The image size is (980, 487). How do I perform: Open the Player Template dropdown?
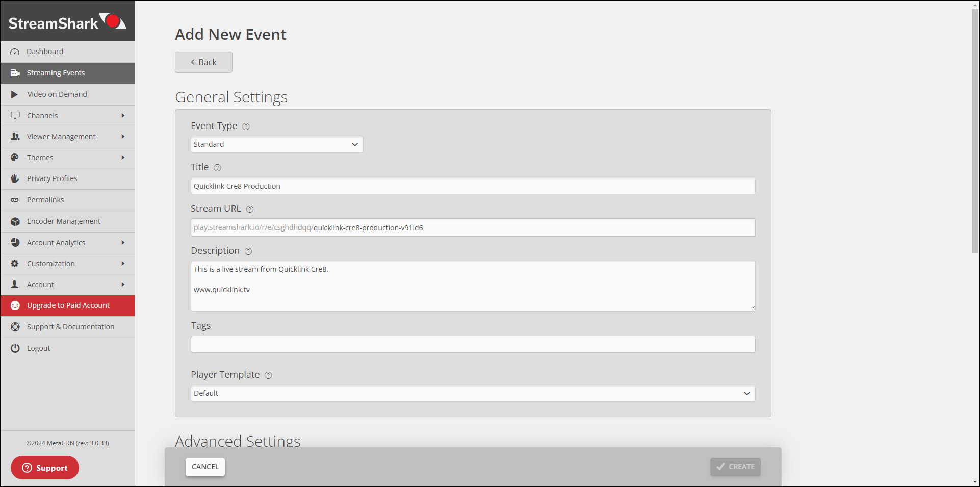point(472,393)
